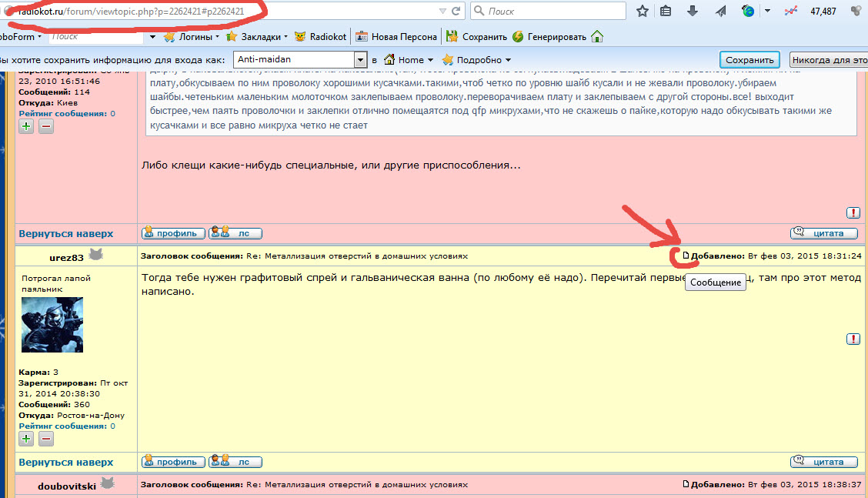Viewport: 868px width, 498px height.
Task: Click Вернуться наверх link below urez83's post
Action: tap(66, 462)
